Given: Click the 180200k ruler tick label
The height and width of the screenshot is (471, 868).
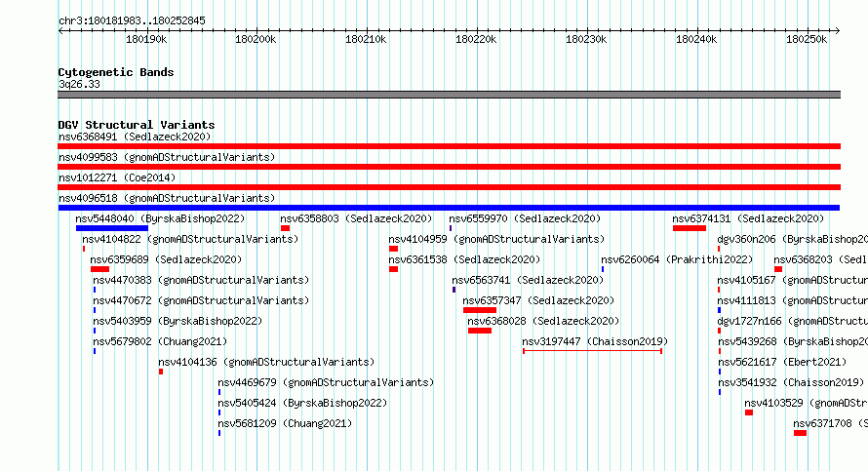Looking at the screenshot, I should point(256,39).
